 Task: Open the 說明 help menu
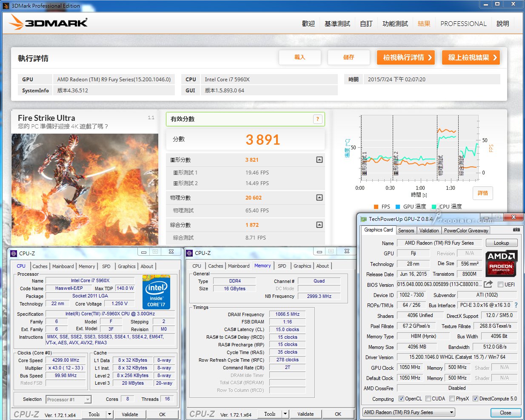pos(503,24)
